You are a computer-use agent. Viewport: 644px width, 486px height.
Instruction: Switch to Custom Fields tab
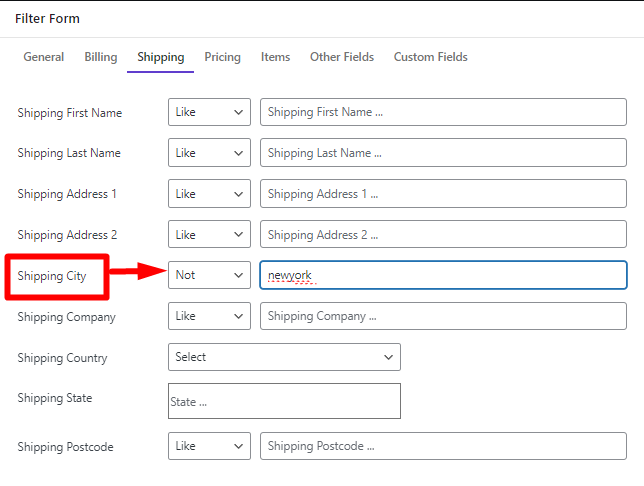(x=430, y=57)
